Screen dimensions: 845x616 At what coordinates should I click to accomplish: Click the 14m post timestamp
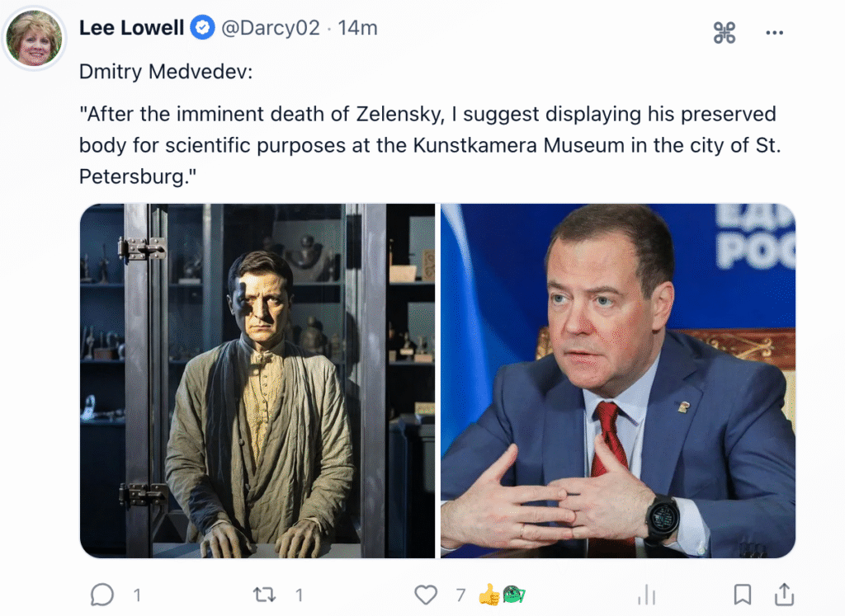click(357, 28)
